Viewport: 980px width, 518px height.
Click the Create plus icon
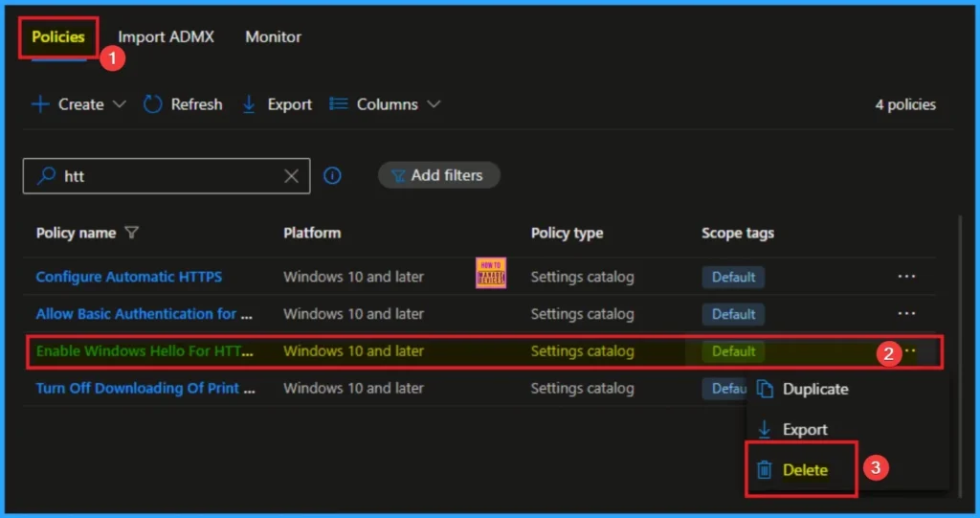coord(40,104)
